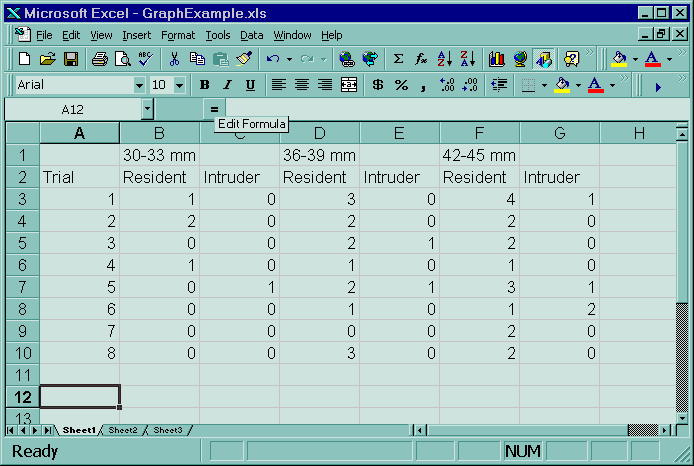This screenshot has width=694, height=466.
Task: Go to last sheet tab navigation arrow
Action: [x=48, y=430]
